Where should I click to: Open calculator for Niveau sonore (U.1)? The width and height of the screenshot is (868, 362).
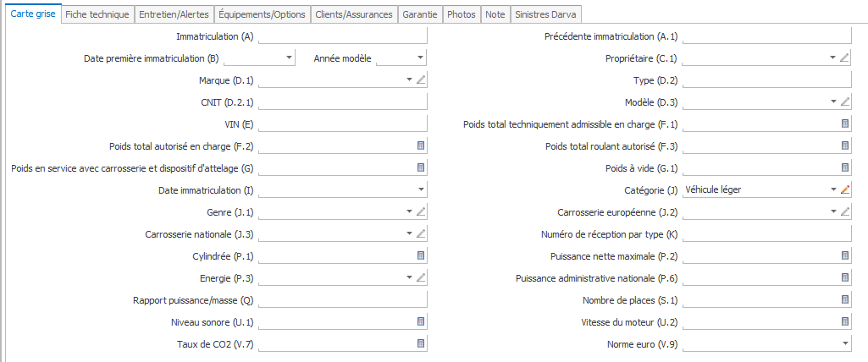[421, 321]
